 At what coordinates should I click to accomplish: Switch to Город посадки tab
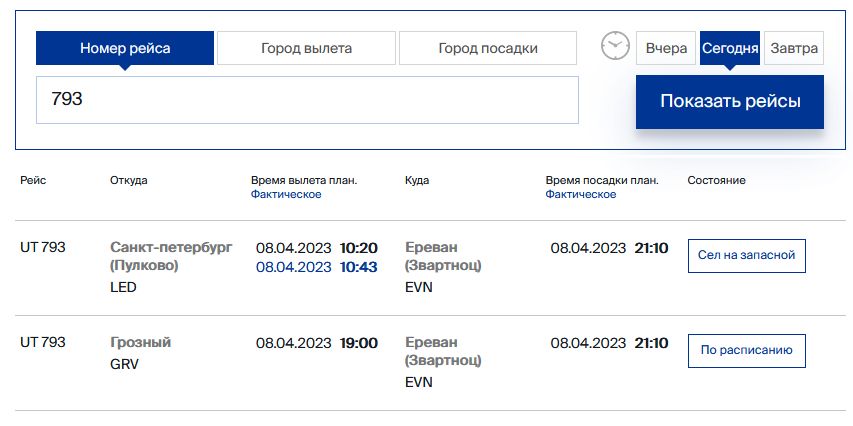487,48
